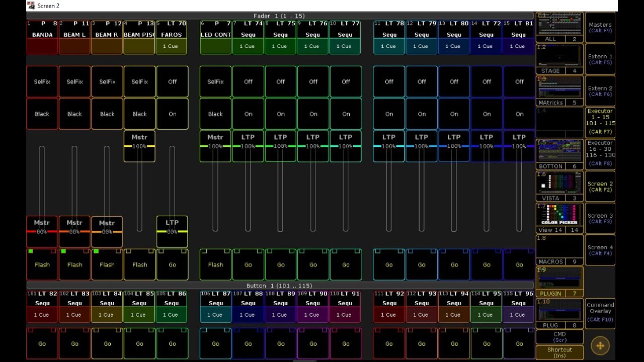Select the LT 81 Sequ executor header
The height and width of the screenshot is (362, 644).
[x=518, y=37]
